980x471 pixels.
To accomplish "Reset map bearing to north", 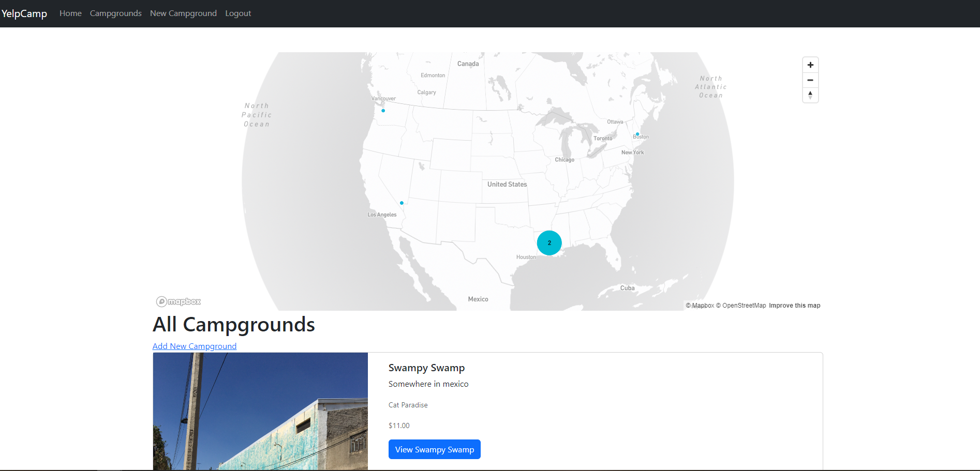I will pos(810,95).
